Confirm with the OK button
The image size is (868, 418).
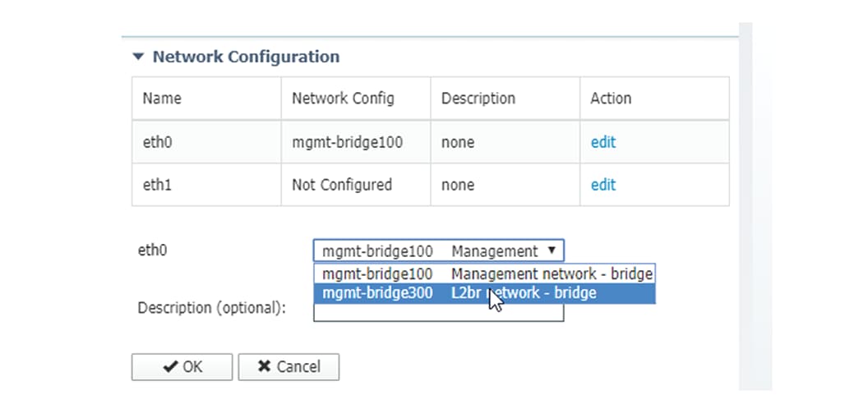pos(182,367)
